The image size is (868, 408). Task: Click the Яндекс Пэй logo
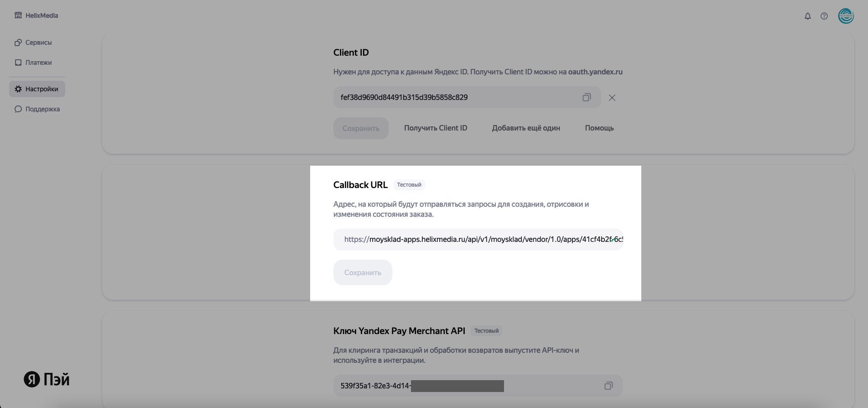tap(47, 379)
